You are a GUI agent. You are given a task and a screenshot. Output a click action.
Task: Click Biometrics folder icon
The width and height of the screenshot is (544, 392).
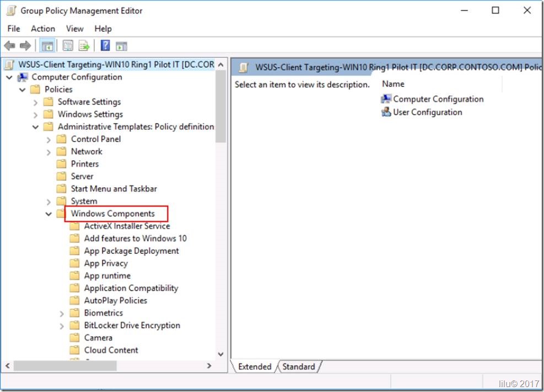pos(74,313)
